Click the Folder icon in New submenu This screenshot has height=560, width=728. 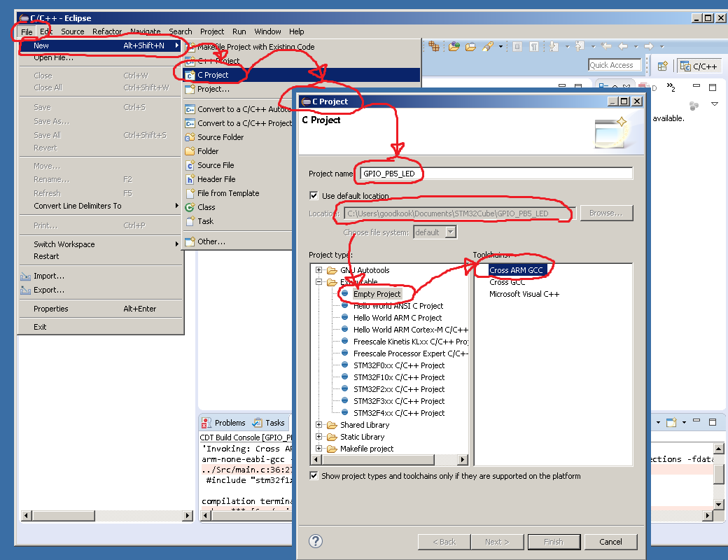[x=190, y=151]
